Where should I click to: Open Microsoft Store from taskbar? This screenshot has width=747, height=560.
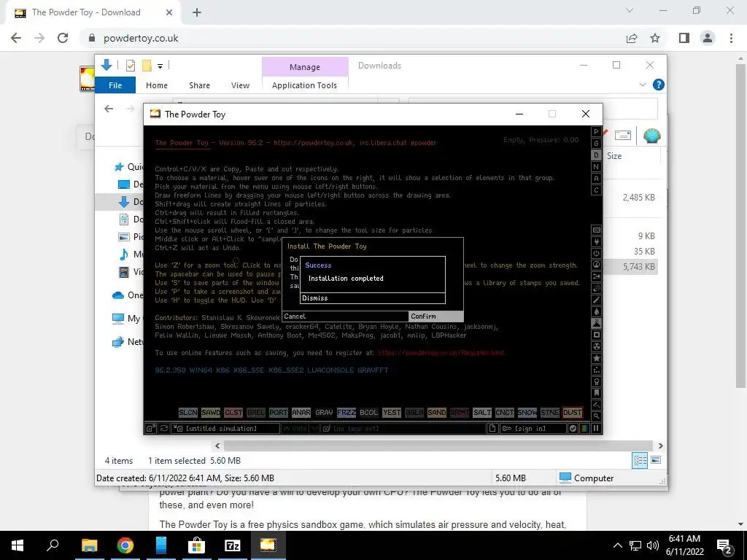(196, 545)
